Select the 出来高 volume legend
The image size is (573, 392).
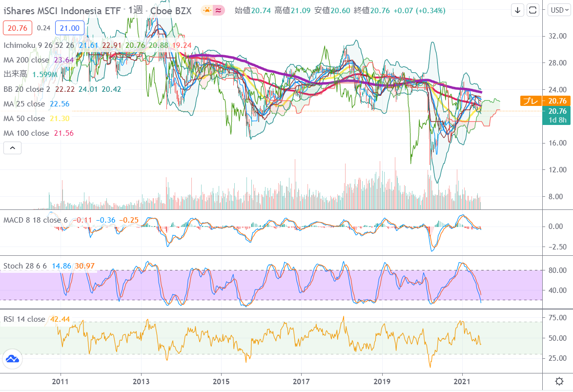coord(15,74)
